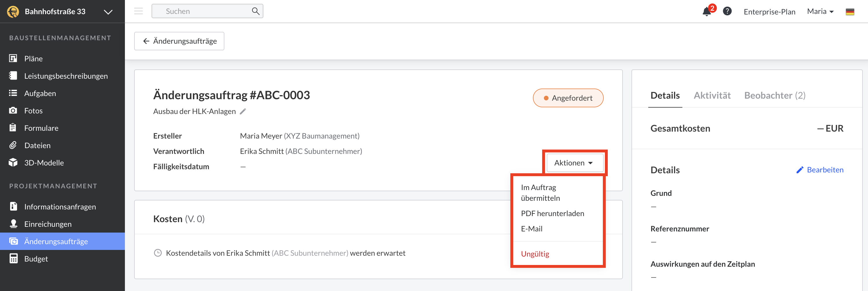Click the Dateien paperclip icon
868x291 pixels.
[13, 145]
